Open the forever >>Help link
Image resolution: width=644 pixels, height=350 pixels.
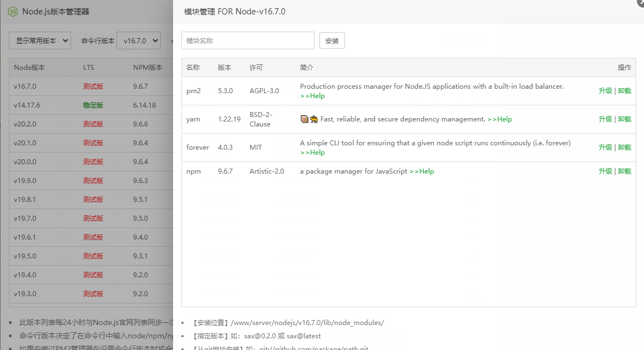(x=312, y=153)
